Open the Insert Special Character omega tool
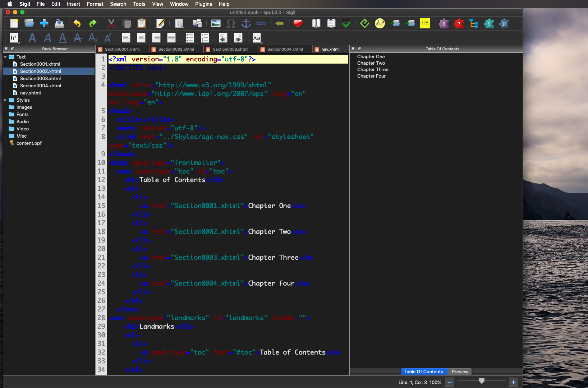 tap(231, 24)
